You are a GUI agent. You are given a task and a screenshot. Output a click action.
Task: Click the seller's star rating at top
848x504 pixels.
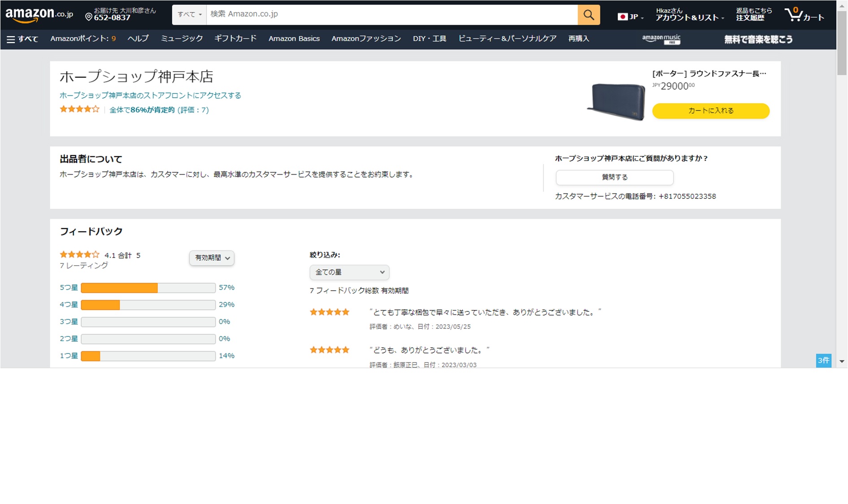(79, 109)
